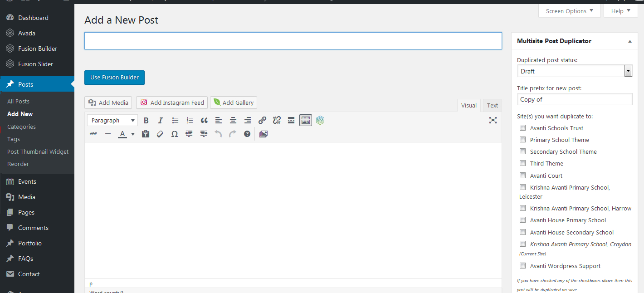Enter distraction-free writing mode
The image size is (644, 293).
point(493,120)
